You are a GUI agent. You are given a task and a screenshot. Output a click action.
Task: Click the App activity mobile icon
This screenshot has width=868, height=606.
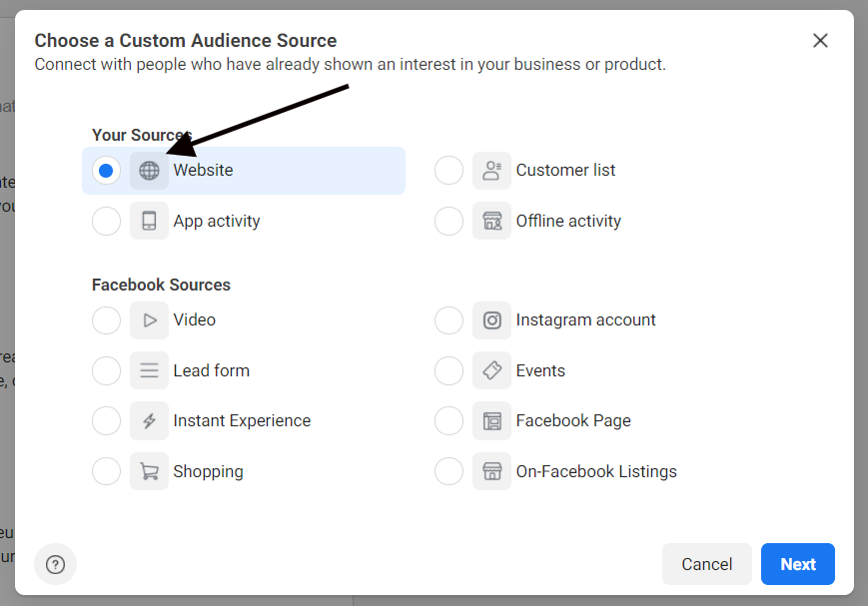point(149,221)
